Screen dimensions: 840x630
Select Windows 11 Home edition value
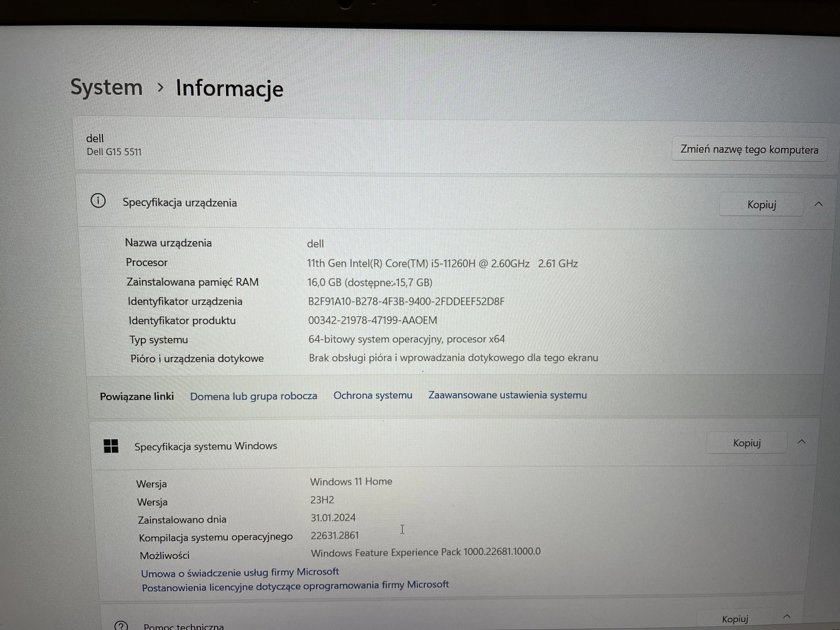click(351, 481)
